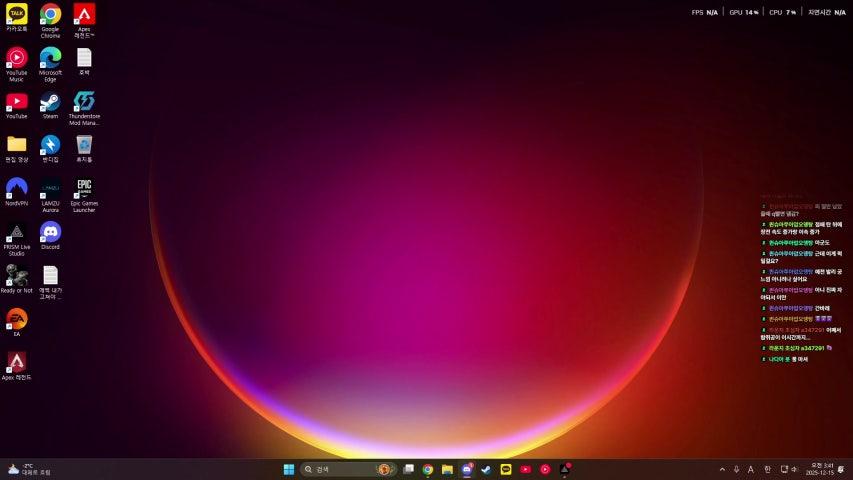Open the Recycle Bin on the desktop
Image resolution: width=853 pixels, height=480 pixels.
pyautogui.click(x=84, y=145)
